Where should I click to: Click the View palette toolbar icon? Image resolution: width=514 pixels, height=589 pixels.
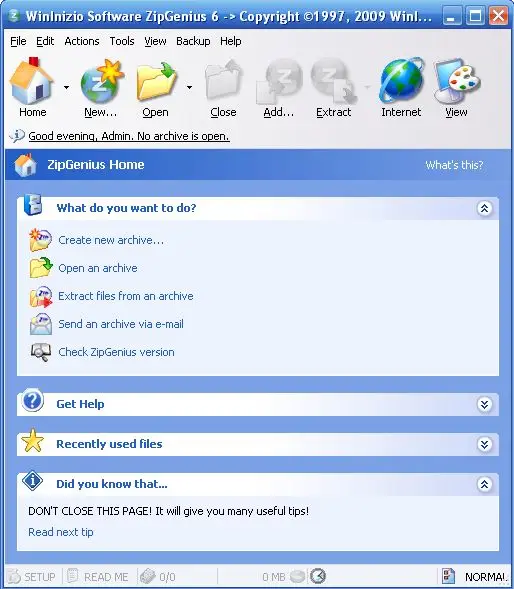point(457,81)
